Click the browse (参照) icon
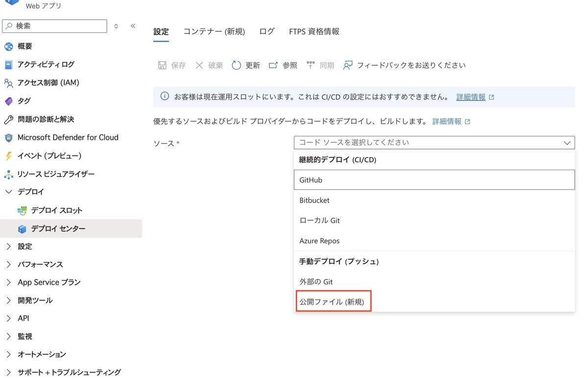The width and height of the screenshot is (588, 380). tap(273, 65)
